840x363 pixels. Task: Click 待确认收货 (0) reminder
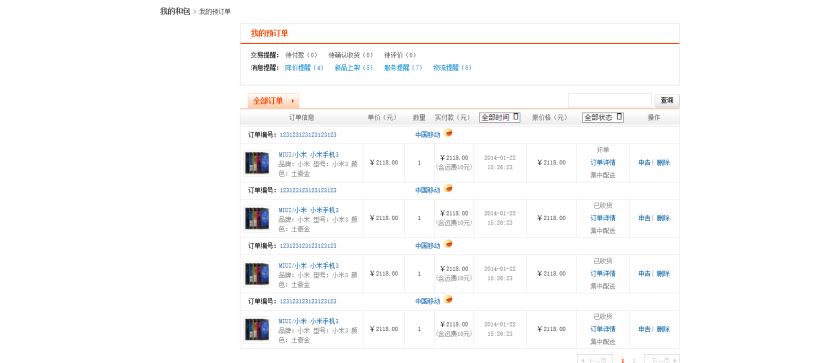pos(350,55)
